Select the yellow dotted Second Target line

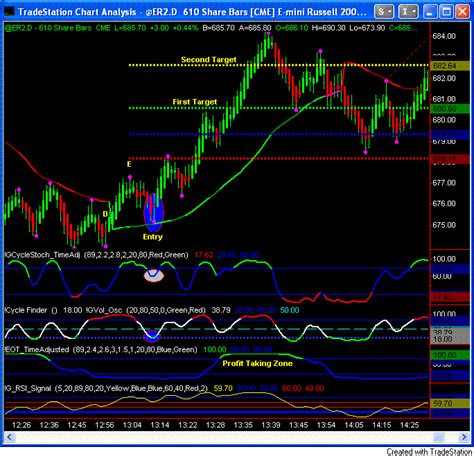click(x=278, y=65)
